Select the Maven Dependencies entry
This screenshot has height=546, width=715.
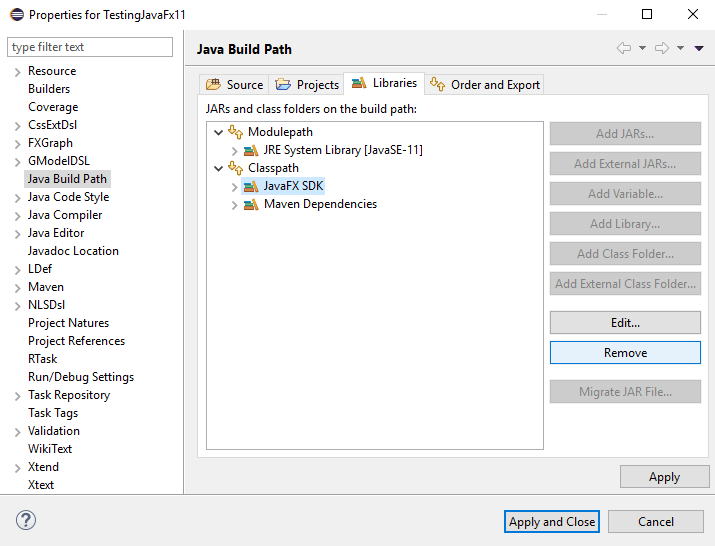(x=320, y=204)
